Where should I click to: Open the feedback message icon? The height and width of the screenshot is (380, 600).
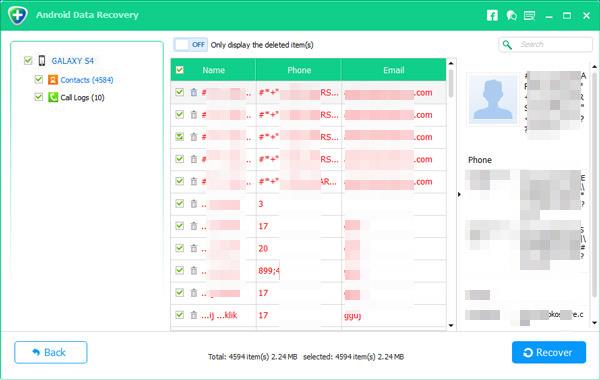[x=530, y=15]
